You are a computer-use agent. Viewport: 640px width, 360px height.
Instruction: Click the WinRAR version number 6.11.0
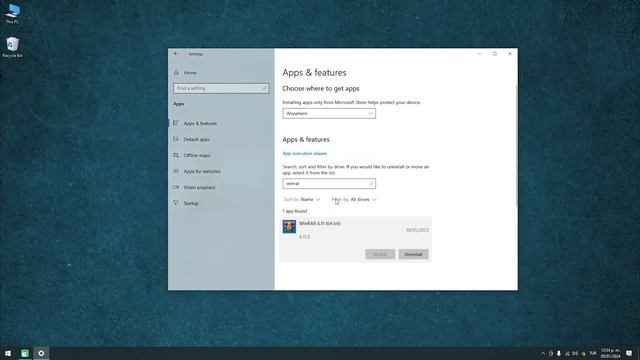point(304,237)
